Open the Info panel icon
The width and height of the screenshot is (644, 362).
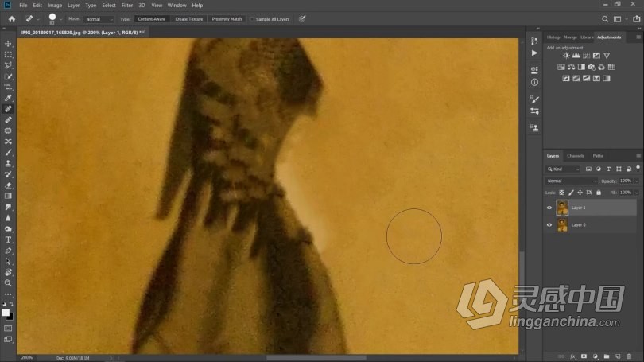(534, 82)
